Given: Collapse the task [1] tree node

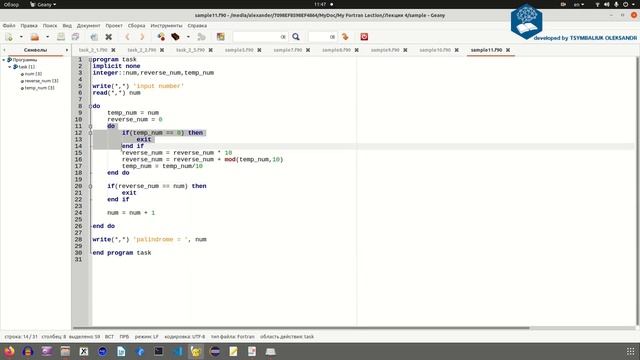Looking at the screenshot, I should [10, 67].
